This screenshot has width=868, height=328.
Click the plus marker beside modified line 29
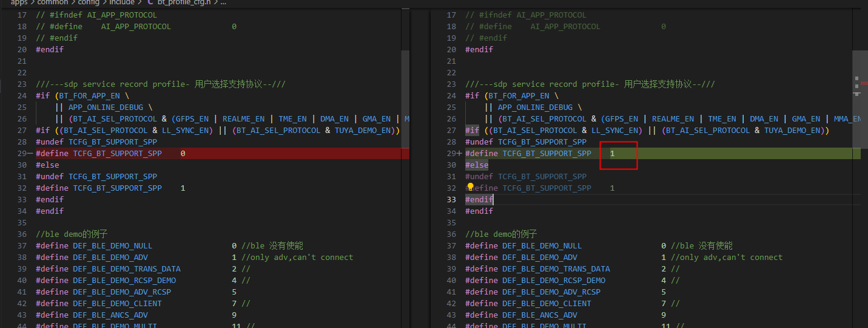pyautogui.click(x=459, y=154)
